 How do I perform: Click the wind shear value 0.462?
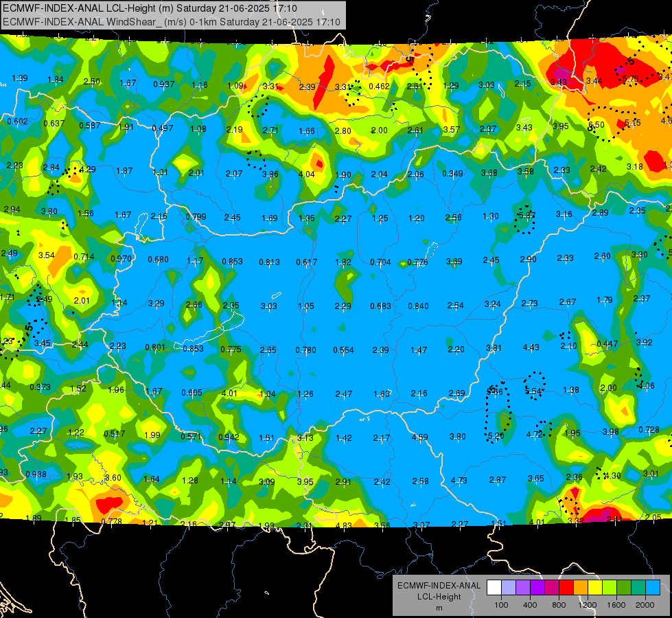click(x=380, y=87)
